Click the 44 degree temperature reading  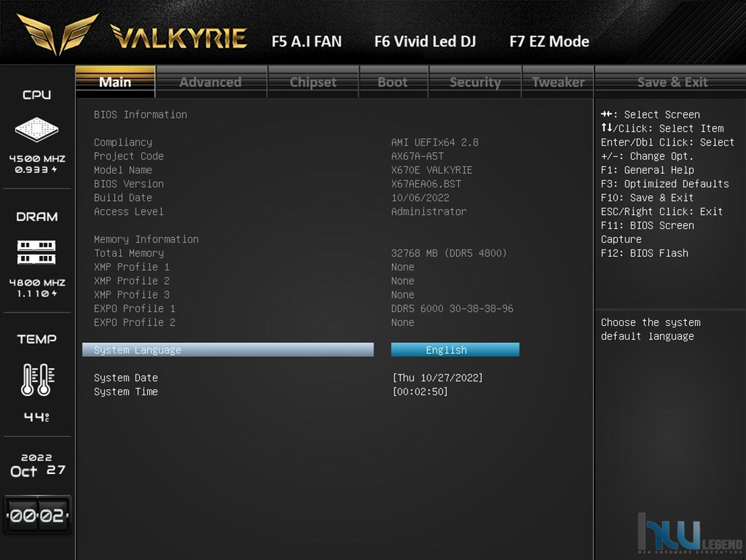point(37,417)
